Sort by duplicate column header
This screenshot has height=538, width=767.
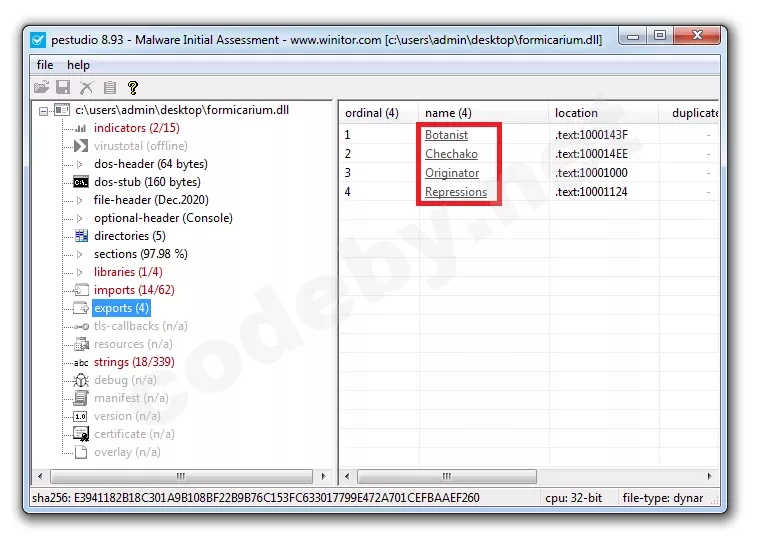click(689, 113)
